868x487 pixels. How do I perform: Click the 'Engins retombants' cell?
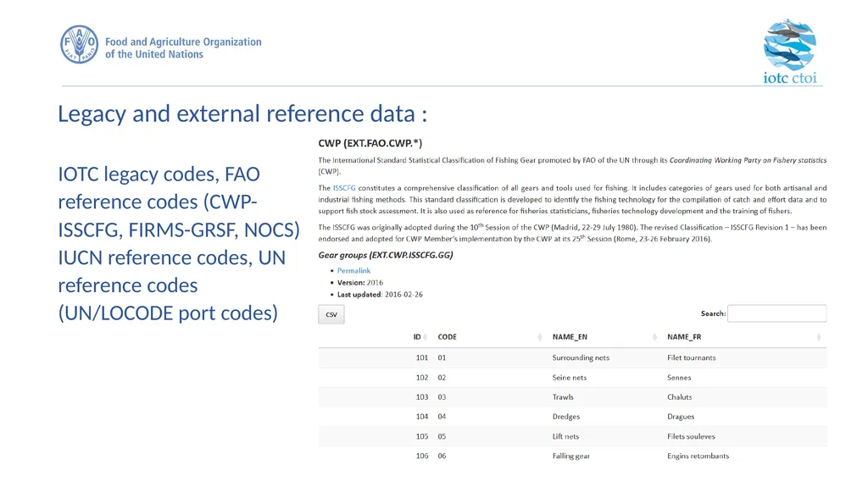pos(698,456)
